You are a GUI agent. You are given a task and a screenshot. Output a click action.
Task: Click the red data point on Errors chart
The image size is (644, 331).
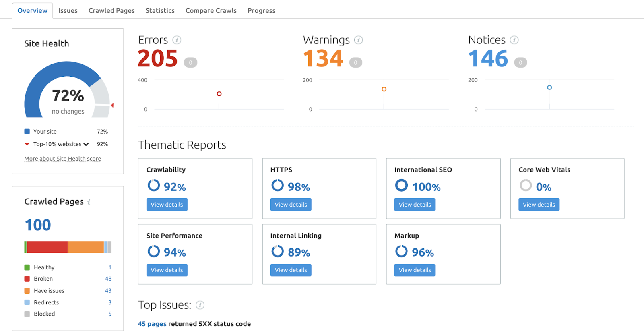(219, 94)
